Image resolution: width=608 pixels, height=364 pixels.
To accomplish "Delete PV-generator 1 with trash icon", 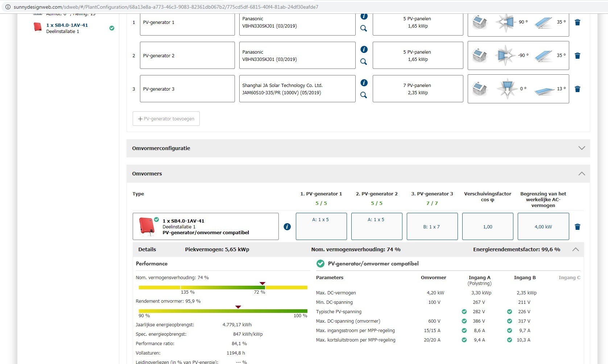I will point(578,22).
